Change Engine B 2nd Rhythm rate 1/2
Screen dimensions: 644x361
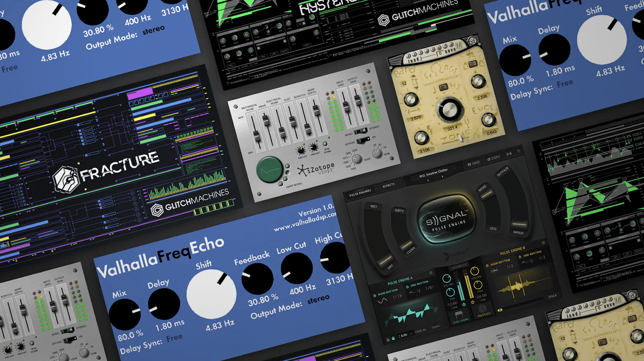coord(542,257)
